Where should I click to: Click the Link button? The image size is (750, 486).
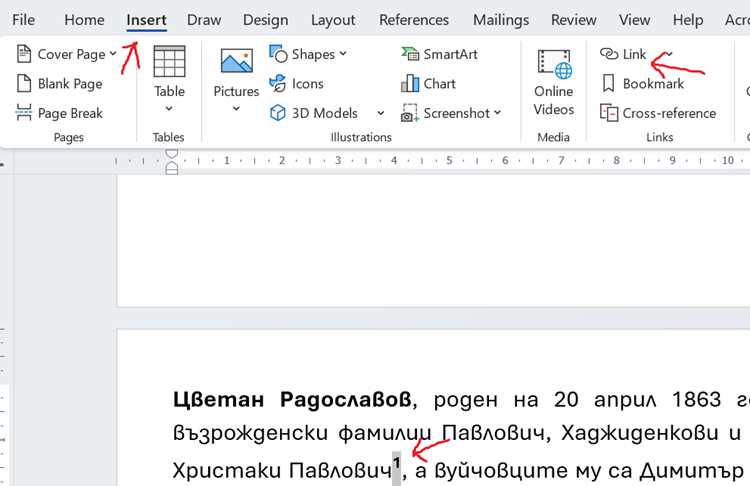623,54
